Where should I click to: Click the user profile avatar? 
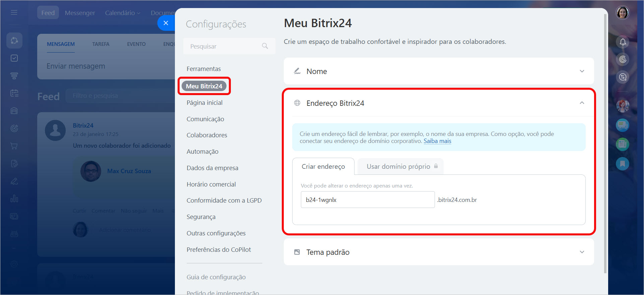623,13
